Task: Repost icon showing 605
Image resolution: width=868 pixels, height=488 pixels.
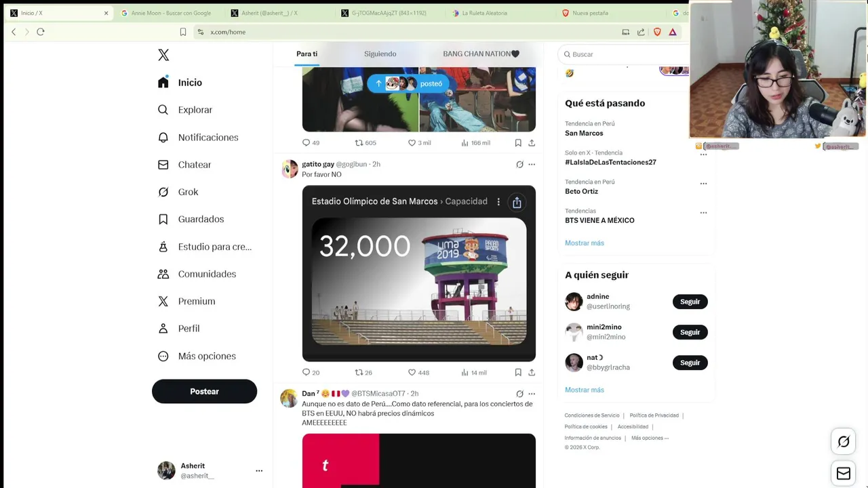Action: coord(359,142)
